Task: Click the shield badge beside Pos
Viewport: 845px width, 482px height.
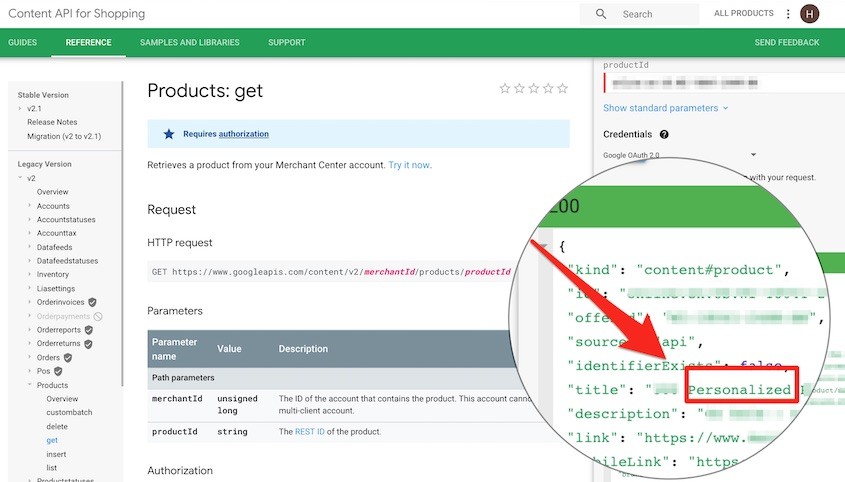Action: [58, 371]
